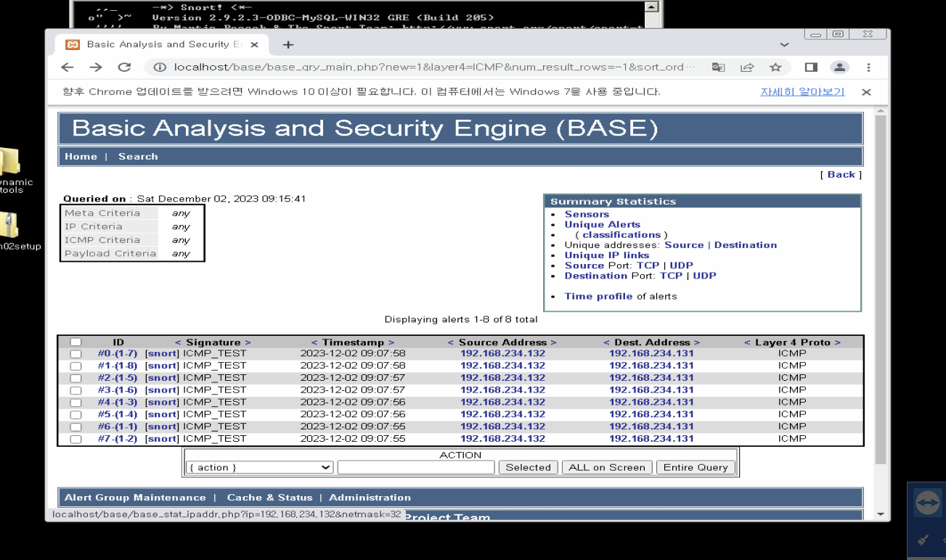Sort Layer 4 Proto with right arrow
946x560 pixels.
point(837,342)
